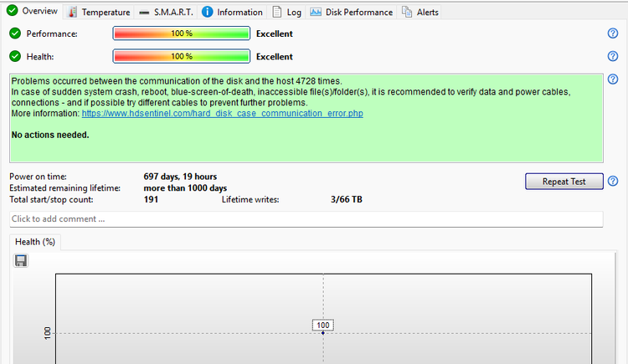628x364 pixels.
Task: Click the "191" start/stop count value
Action: click(151, 199)
